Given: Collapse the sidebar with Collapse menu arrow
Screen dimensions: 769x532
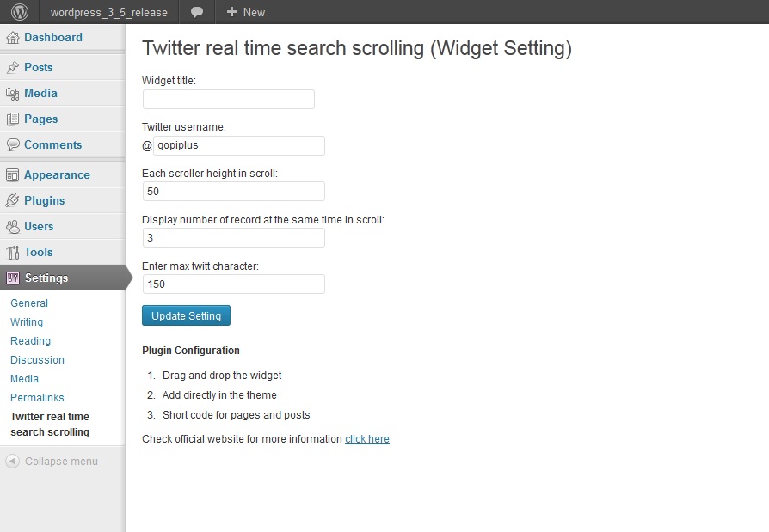Looking at the screenshot, I should [x=13, y=461].
